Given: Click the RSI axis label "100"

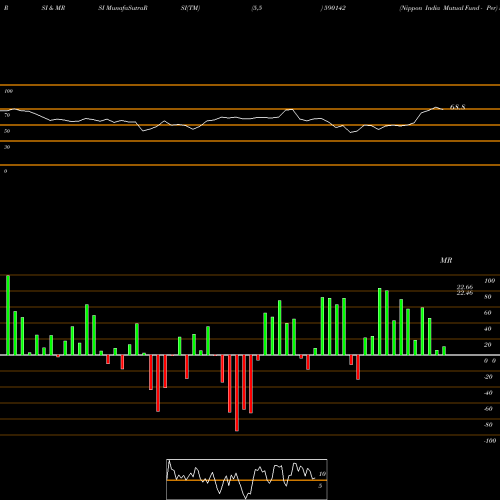Looking at the screenshot, I should pos(8,91).
